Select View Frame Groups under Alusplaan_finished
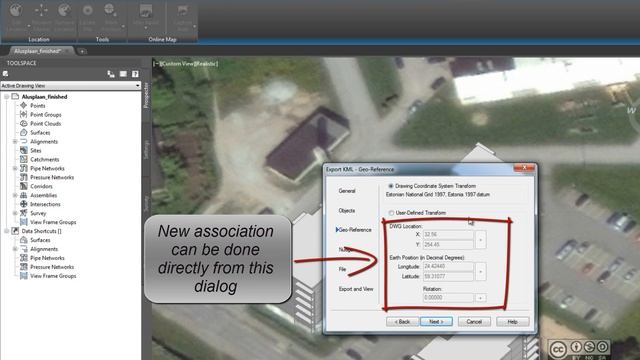The width and height of the screenshot is (640, 360). [53, 222]
